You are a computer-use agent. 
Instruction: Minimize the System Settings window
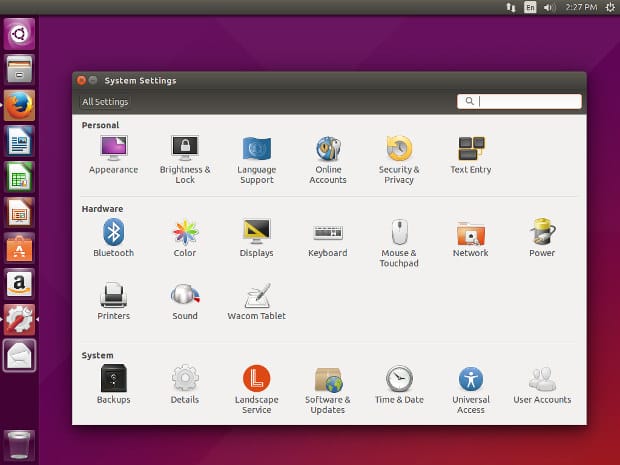tap(93, 80)
